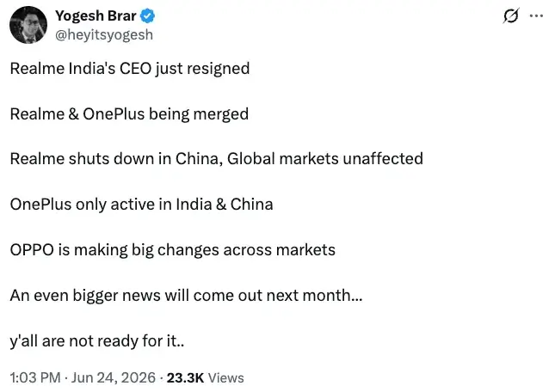Open the Grok explain-post icon
Viewport: 555px width, 392px height.
click(x=511, y=15)
